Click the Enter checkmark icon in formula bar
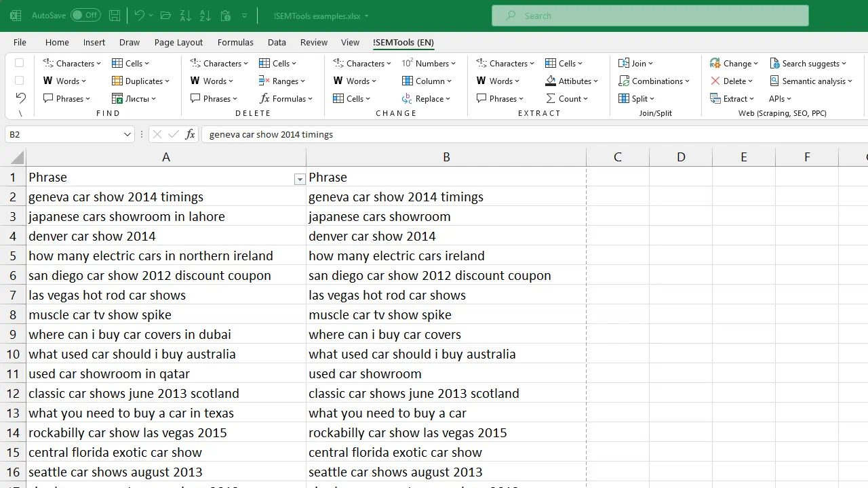Screen dimensions: 868x488 (x=174, y=134)
